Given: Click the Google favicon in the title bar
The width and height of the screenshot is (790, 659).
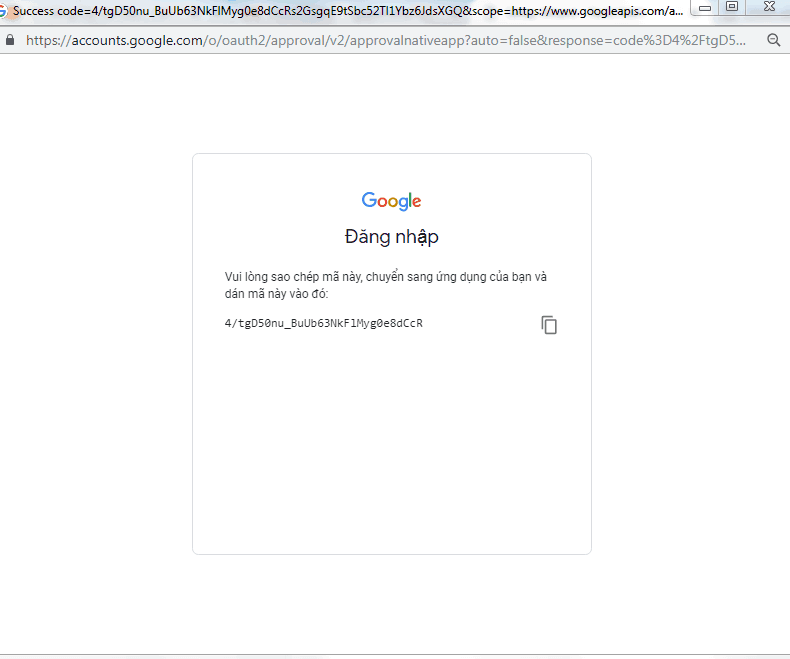Looking at the screenshot, I should tap(3, 11).
